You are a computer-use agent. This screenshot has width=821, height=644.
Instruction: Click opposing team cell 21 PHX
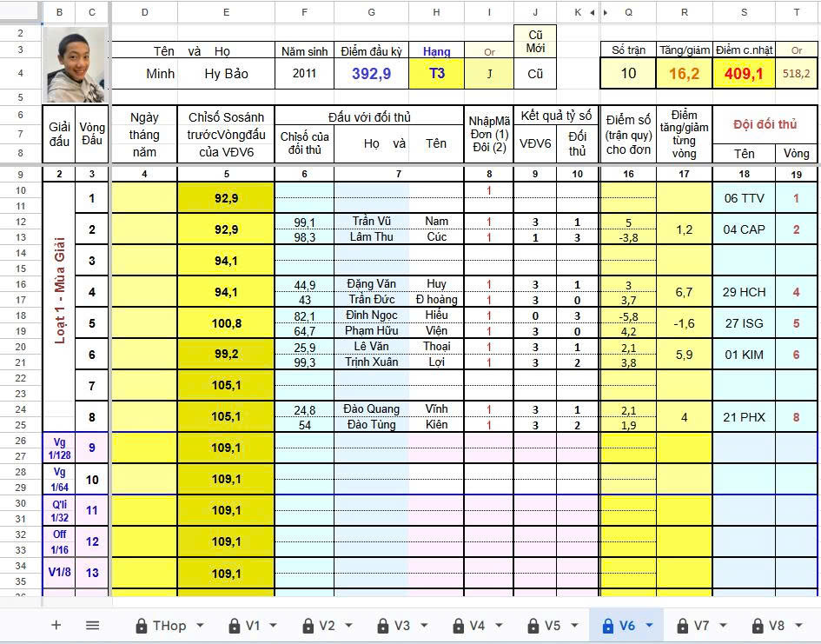tap(744, 417)
